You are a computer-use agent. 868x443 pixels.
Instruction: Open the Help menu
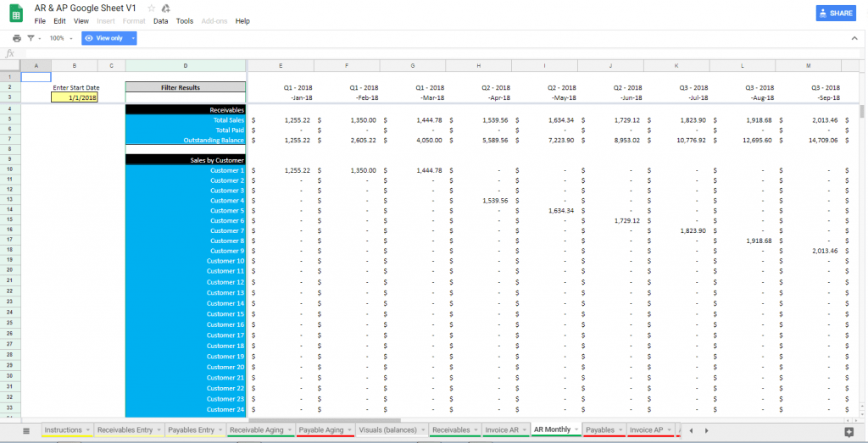point(242,21)
